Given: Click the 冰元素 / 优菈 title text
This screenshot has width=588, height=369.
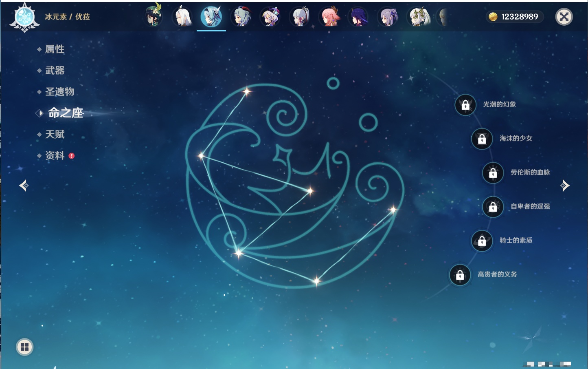Looking at the screenshot, I should click(68, 17).
